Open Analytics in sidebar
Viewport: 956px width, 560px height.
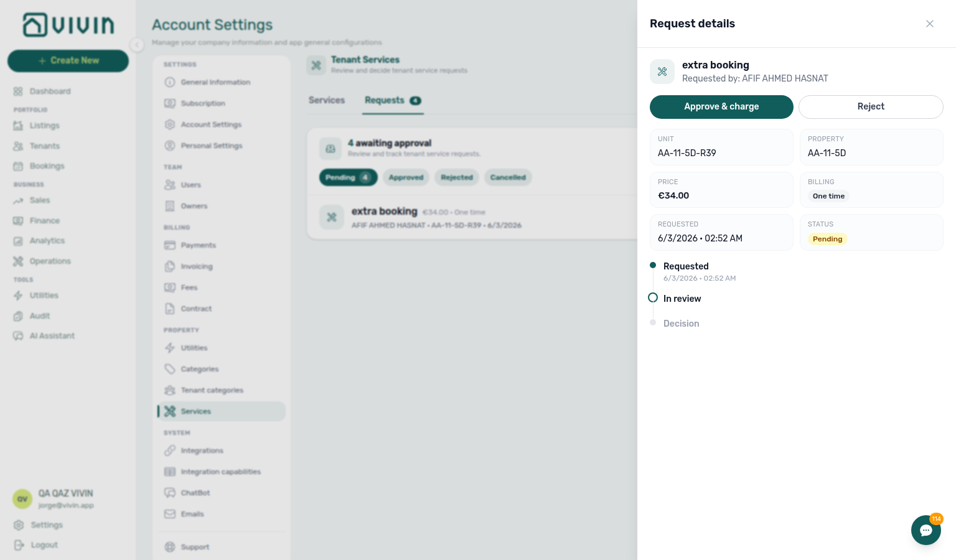[x=40, y=241]
